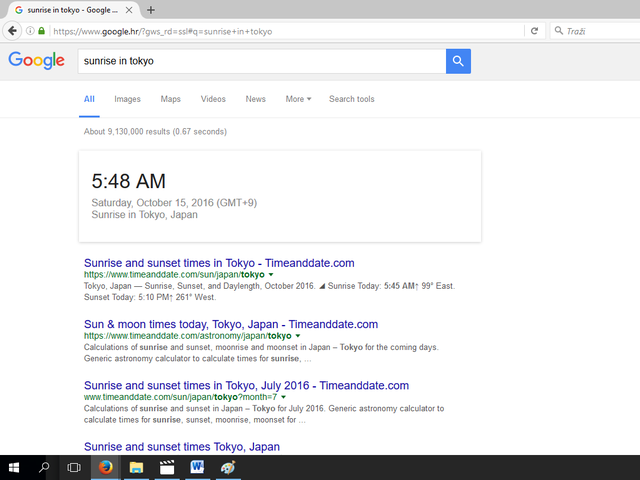The width and height of the screenshot is (640, 480).
Task: Expand options arrow for timeanddate.com/sun/japan/tokyo
Action: 271,275
